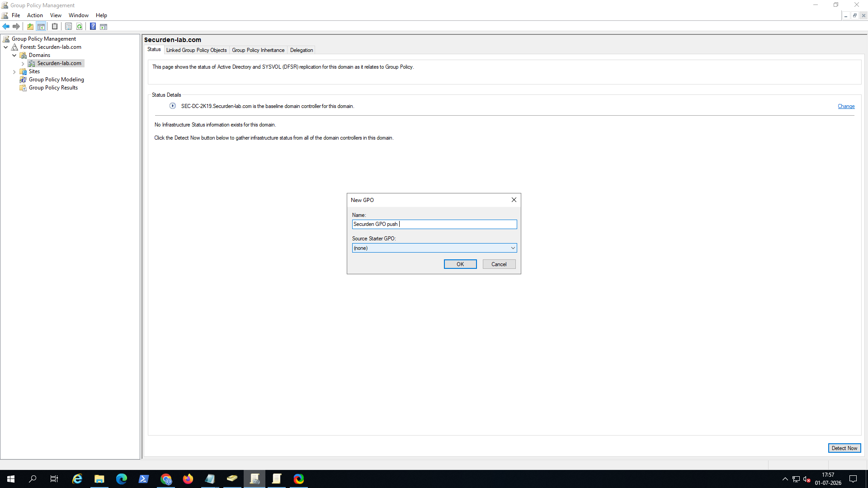Open Task View from the taskbar

coord(54,479)
